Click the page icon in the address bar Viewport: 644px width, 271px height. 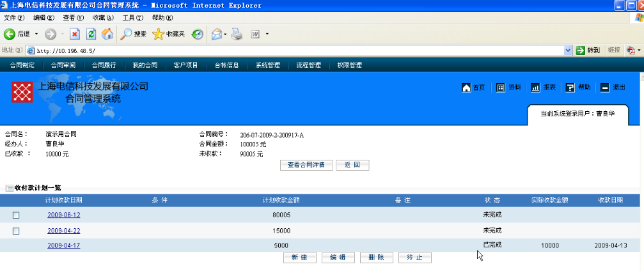tap(31, 50)
